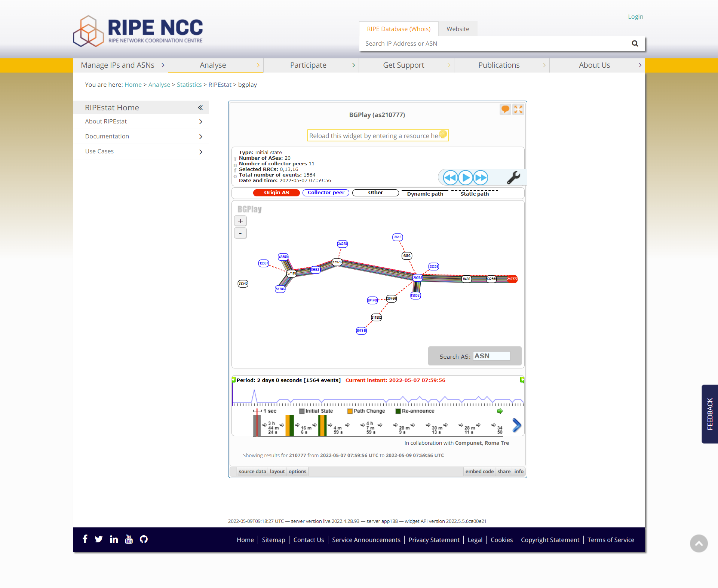718x588 pixels.
Task: Select AS node 6893
Action: [x=407, y=256]
